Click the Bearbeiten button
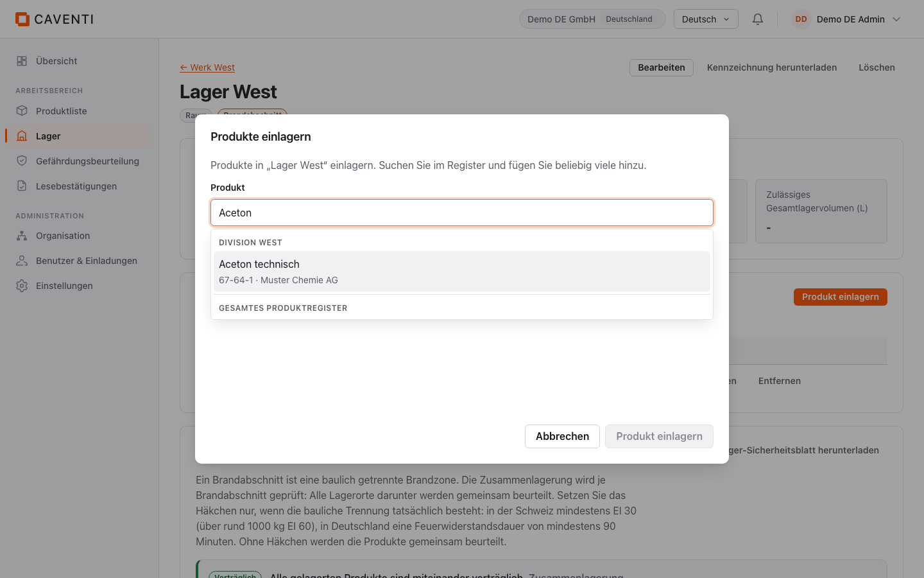The width and height of the screenshot is (924, 578). (661, 67)
